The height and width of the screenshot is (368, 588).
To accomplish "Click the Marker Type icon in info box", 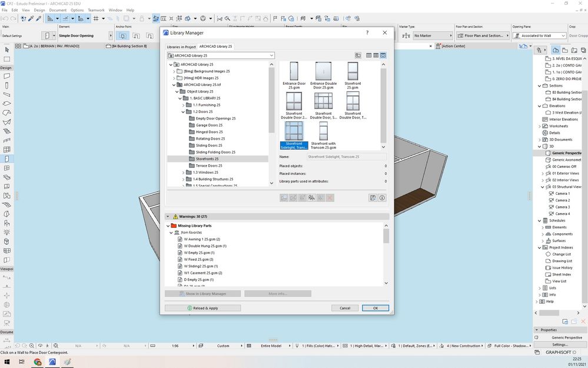I will [406, 36].
